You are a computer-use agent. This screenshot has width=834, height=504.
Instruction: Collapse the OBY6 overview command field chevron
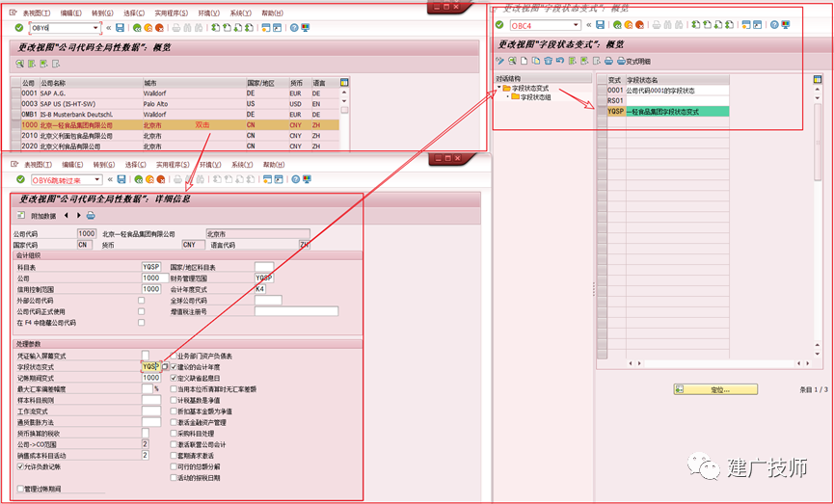pyautogui.click(x=109, y=28)
